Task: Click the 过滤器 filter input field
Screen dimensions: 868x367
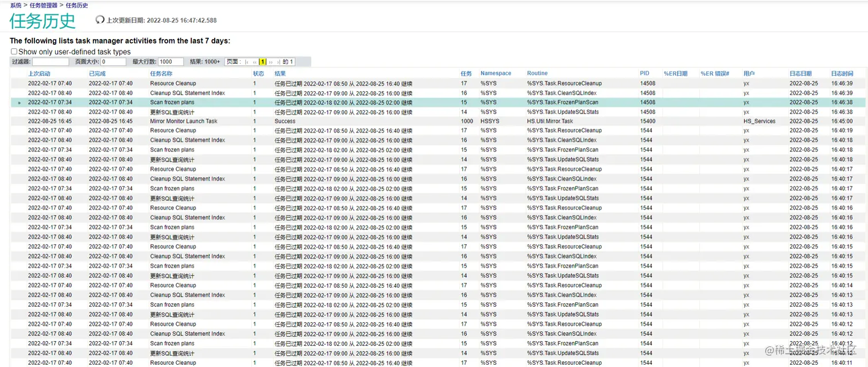Action: (x=51, y=62)
